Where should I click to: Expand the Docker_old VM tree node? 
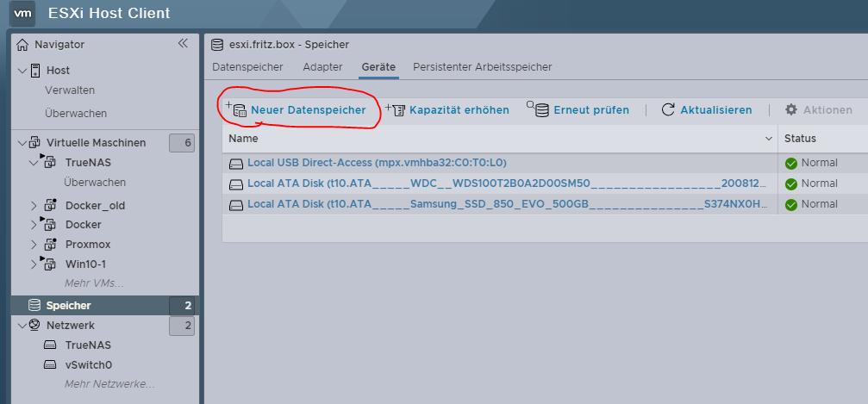[x=34, y=205]
